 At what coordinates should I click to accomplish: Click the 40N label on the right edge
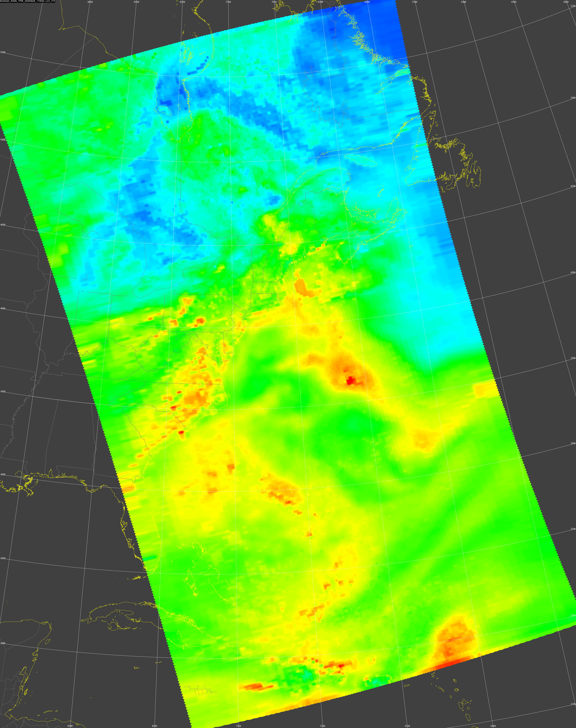pos(573,273)
